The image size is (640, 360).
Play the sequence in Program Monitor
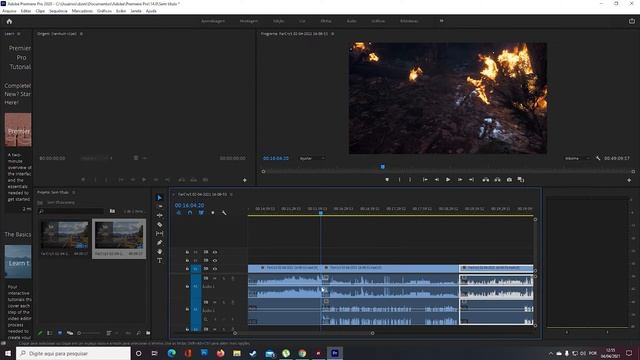coord(448,180)
